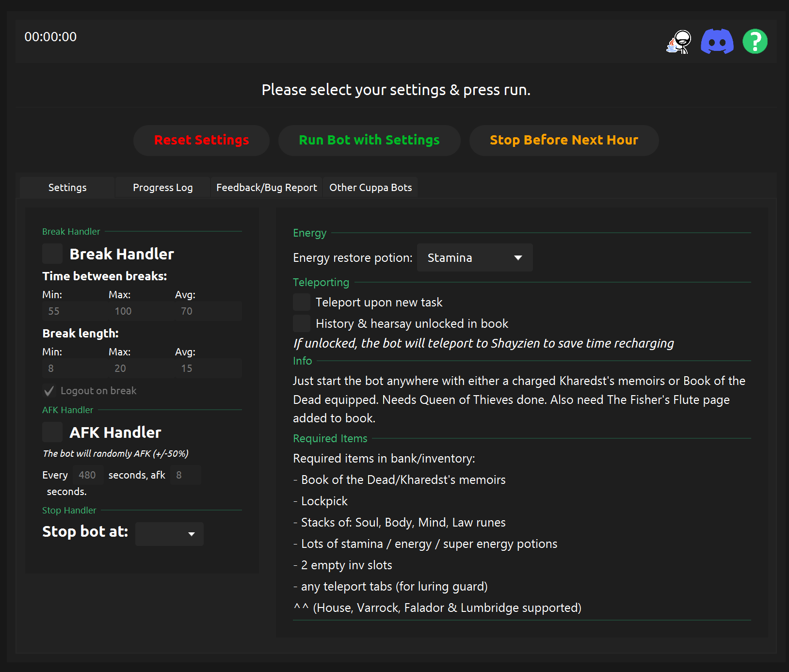789x672 pixels.
Task: Click the AFK interval field showing 480
Action: coord(88,475)
